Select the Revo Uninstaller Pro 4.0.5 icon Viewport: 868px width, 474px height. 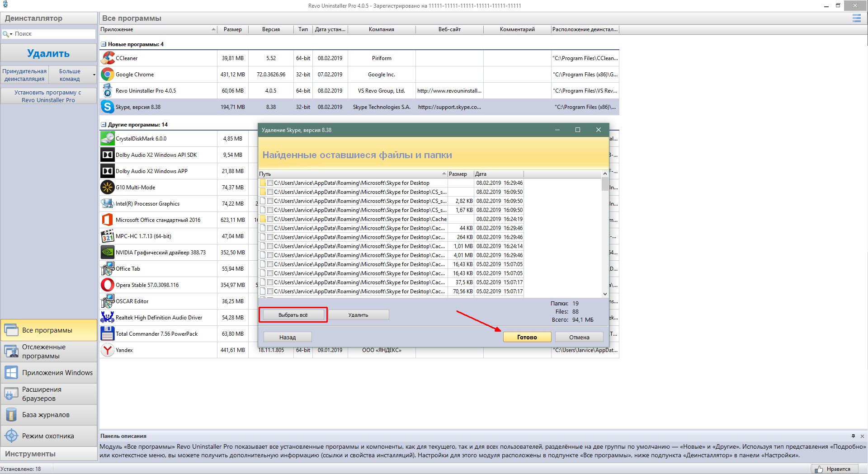pyautogui.click(x=108, y=90)
